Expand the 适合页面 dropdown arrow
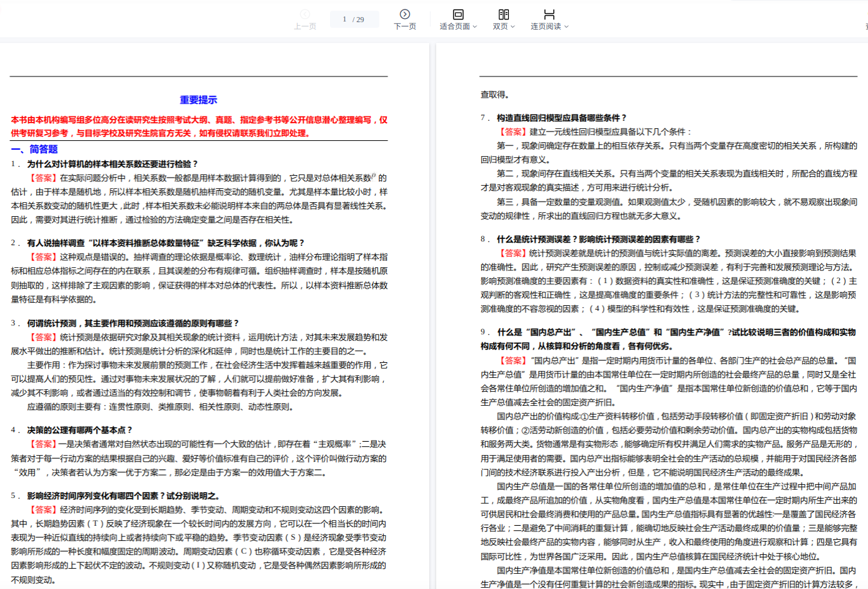Screen dimensions: 868x589 (x=475, y=27)
